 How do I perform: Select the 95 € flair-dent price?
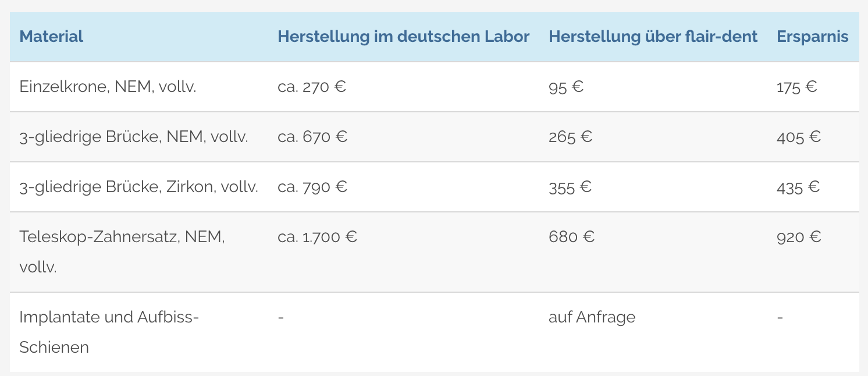pos(566,87)
